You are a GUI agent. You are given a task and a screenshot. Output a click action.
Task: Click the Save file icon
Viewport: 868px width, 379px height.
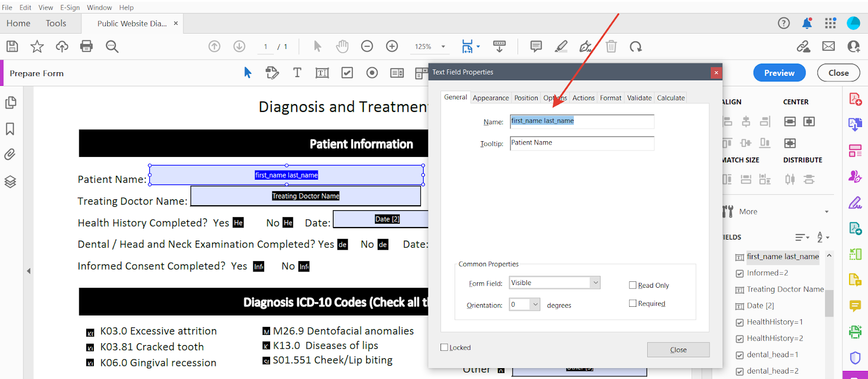point(12,47)
